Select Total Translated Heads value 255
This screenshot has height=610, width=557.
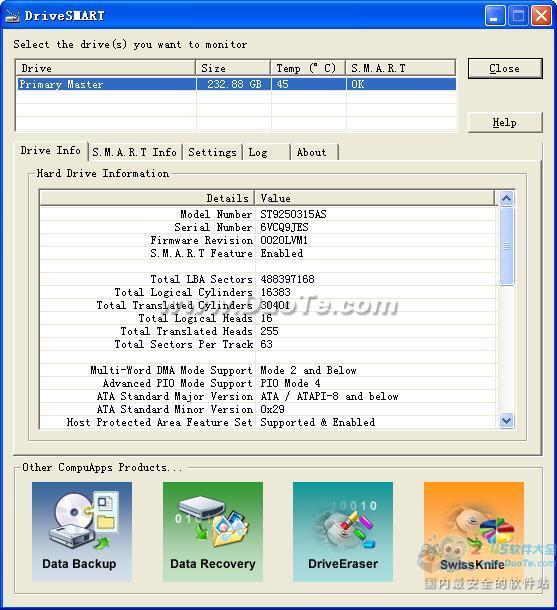269,331
